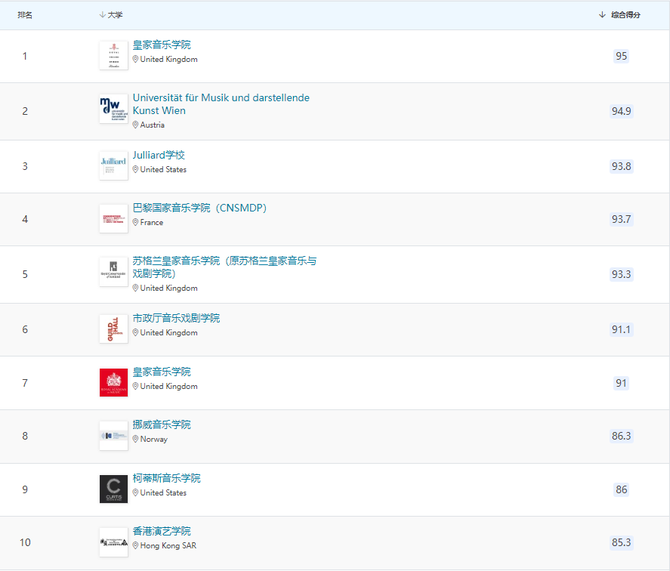Sort table by 综合得分 column header

[x=620, y=15]
